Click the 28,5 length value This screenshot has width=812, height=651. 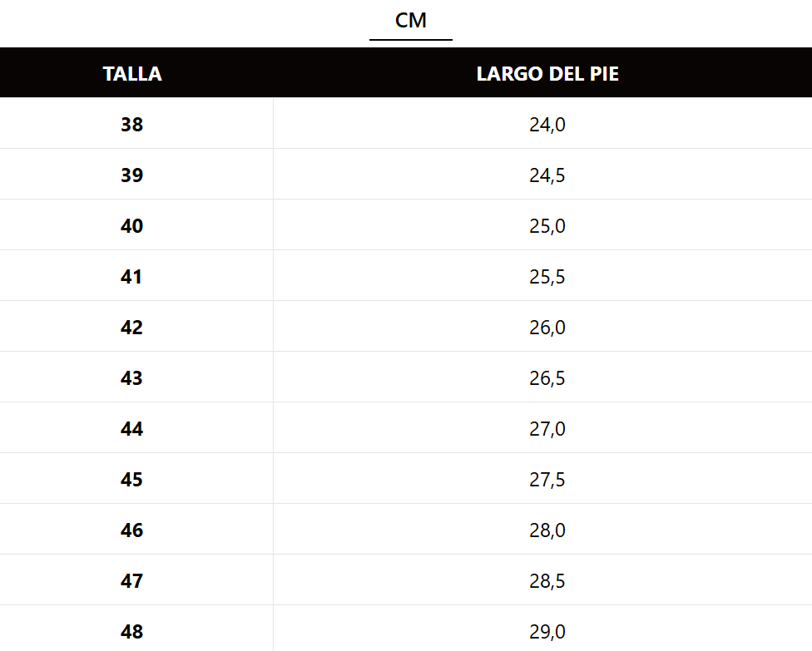[547, 581]
